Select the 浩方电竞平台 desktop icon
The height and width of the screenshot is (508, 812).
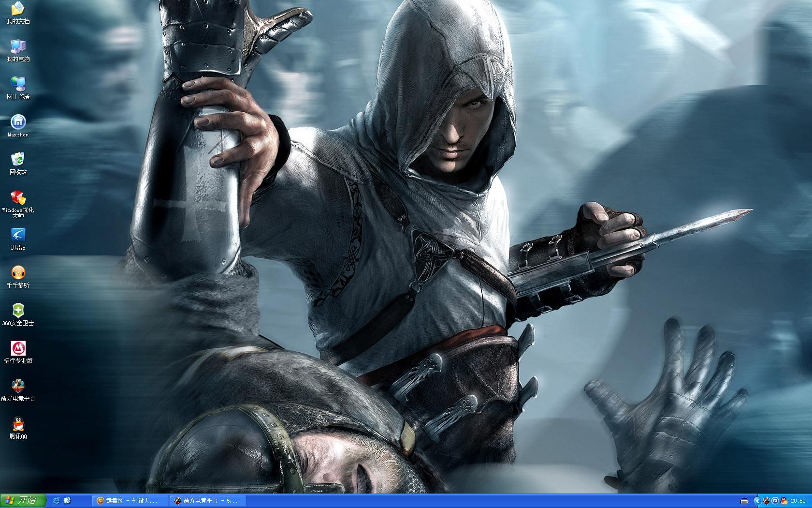18,390
